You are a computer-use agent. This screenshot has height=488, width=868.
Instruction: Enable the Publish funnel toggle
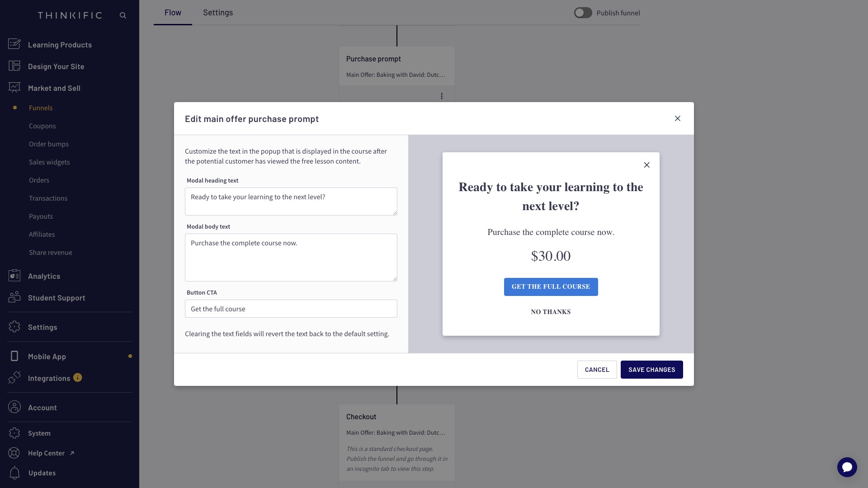click(x=583, y=13)
